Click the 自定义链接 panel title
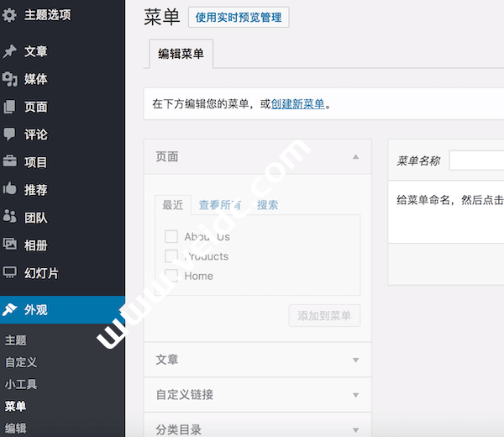This screenshot has width=504, height=437. point(185,395)
